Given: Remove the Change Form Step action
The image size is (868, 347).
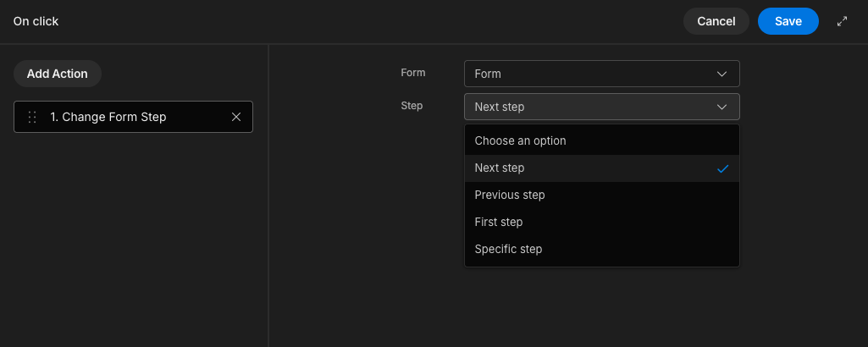Looking at the screenshot, I should pos(235,117).
